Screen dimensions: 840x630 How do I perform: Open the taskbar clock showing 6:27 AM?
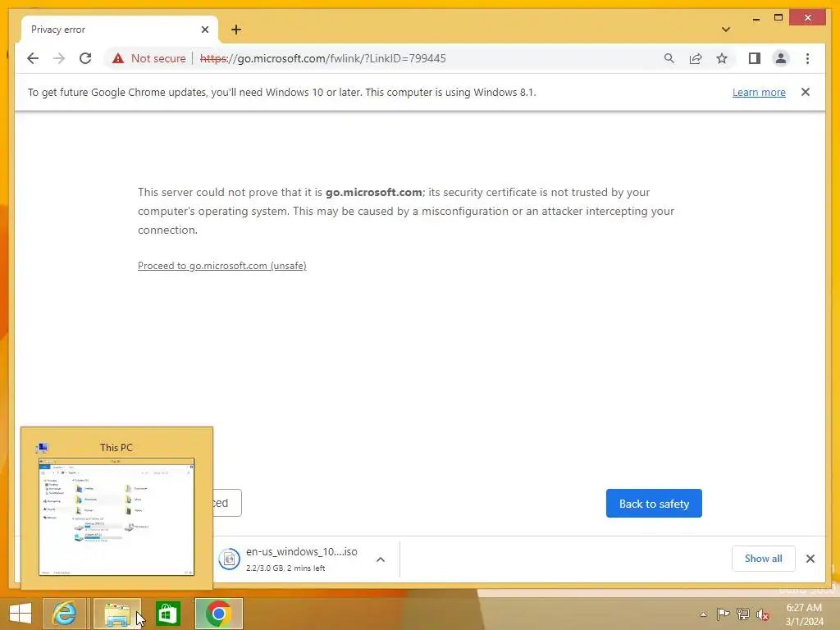point(804,614)
